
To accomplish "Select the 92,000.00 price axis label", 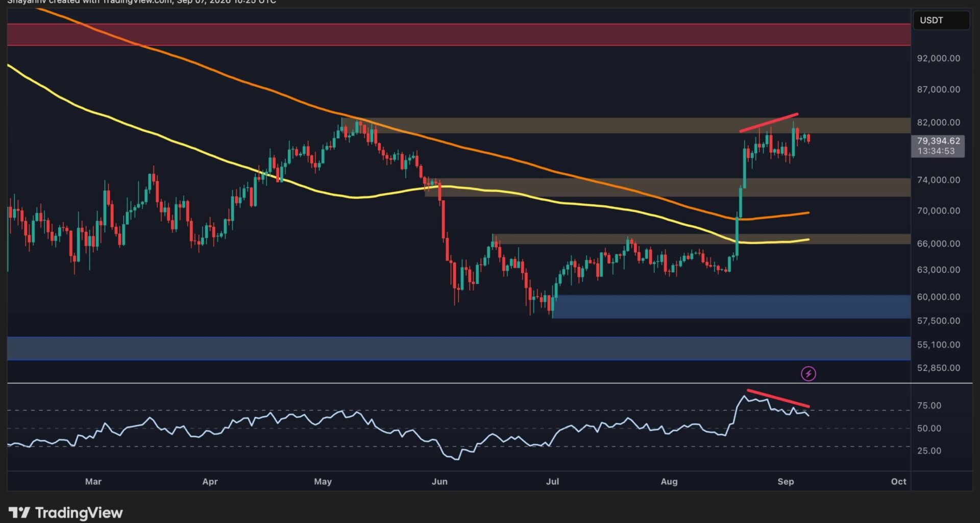I will pos(938,58).
